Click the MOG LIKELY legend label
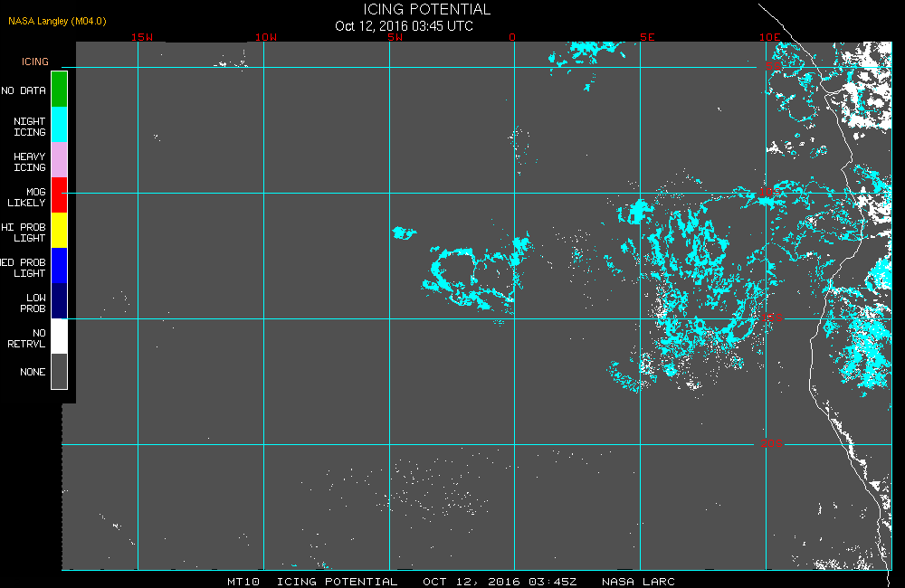This screenshot has width=905, height=588. click(26, 197)
